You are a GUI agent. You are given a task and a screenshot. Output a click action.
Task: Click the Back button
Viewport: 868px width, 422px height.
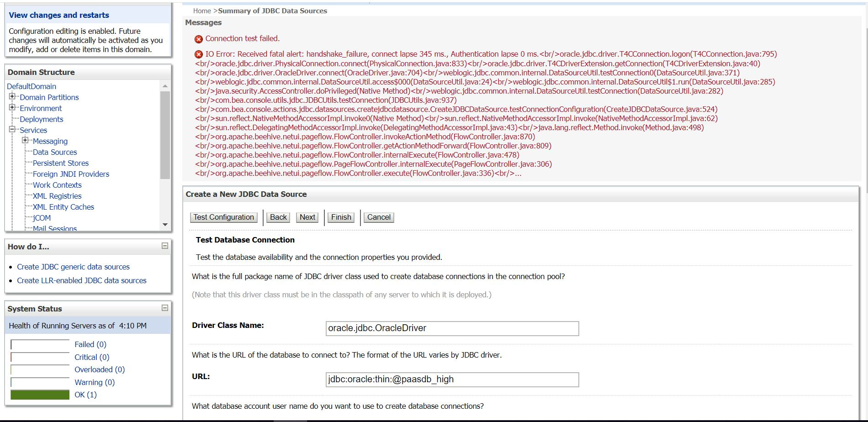tap(278, 217)
